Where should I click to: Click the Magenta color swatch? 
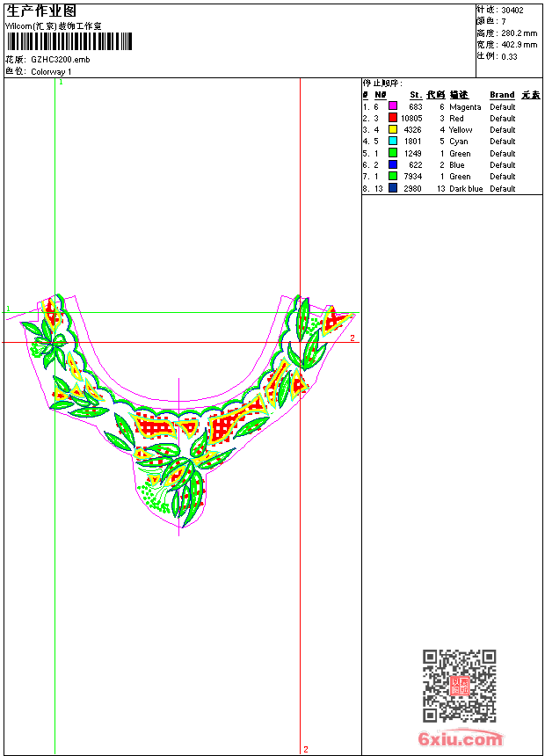[393, 106]
